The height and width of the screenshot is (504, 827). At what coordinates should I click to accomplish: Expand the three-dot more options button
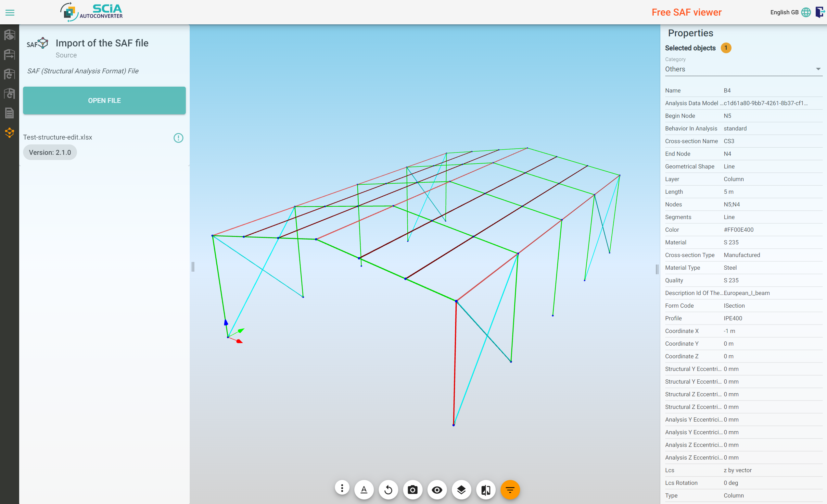coord(342,488)
